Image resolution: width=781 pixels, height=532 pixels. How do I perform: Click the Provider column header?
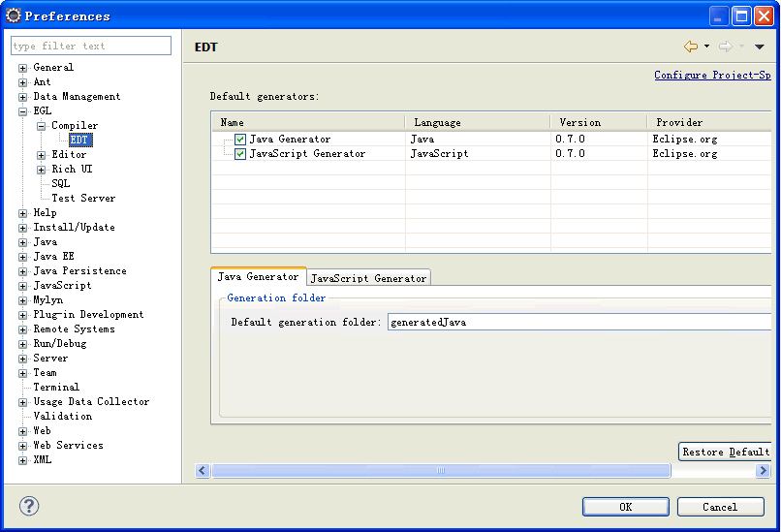pyautogui.click(x=709, y=122)
